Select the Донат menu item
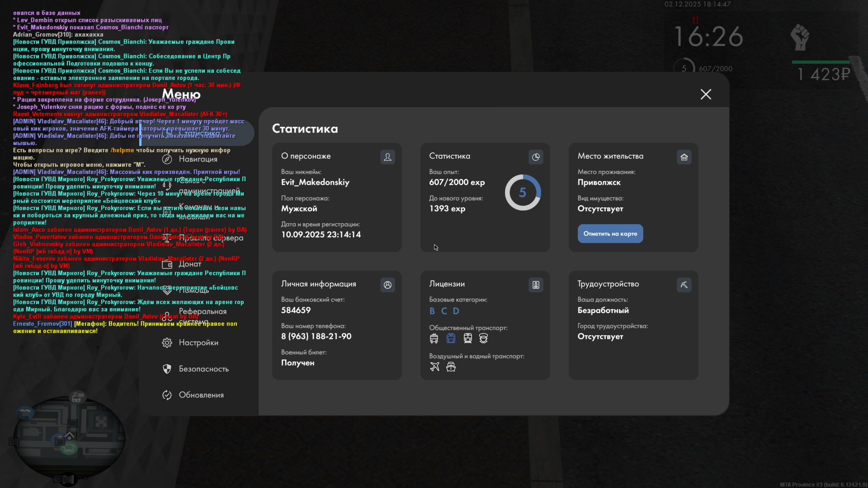The image size is (868, 488). 189,264
